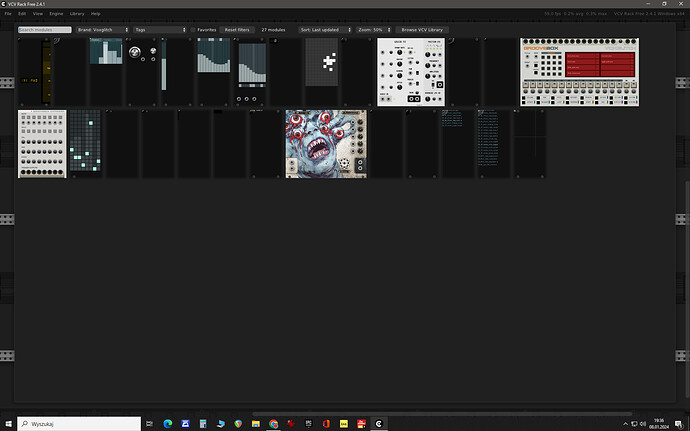This screenshot has width=690, height=431.
Task: Select the module with two round knobs
Action: [x=141, y=72]
